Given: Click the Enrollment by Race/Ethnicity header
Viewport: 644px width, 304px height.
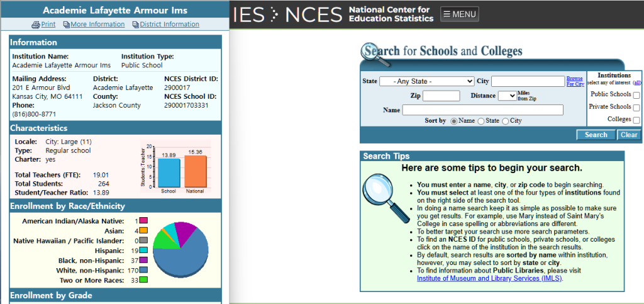Looking at the screenshot, I should [x=116, y=206].
